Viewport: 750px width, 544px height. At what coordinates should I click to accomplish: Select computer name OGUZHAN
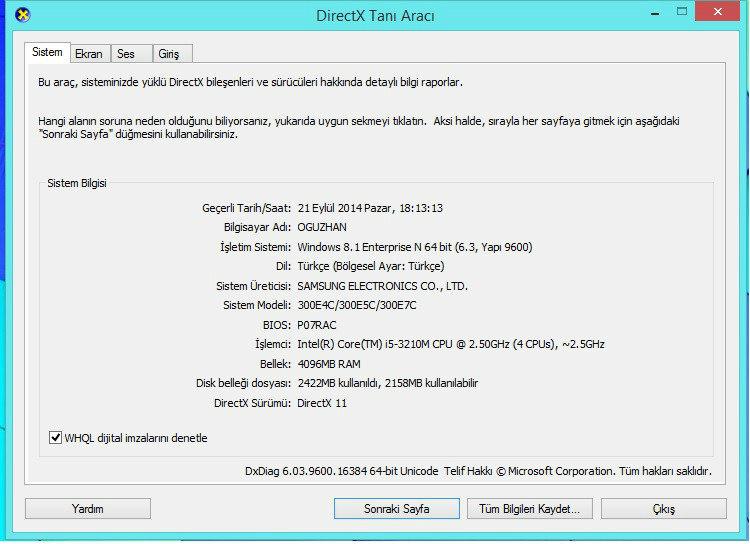click(x=322, y=227)
